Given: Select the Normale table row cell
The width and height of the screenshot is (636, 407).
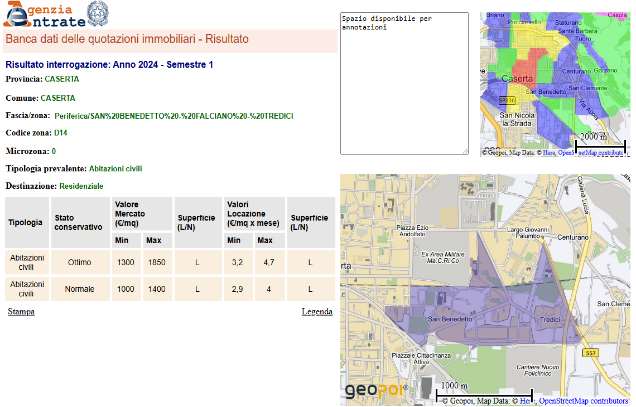Looking at the screenshot, I should (x=78, y=288).
